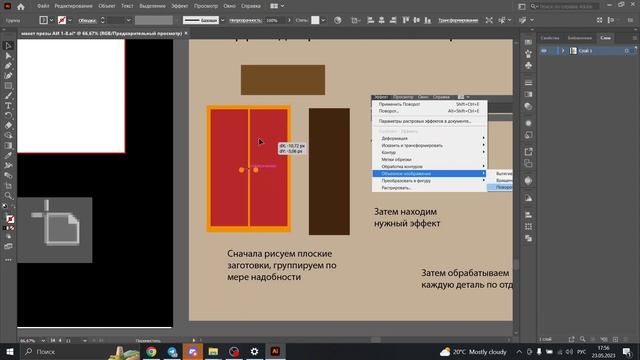Select the Shape Builder tool

(8, 136)
